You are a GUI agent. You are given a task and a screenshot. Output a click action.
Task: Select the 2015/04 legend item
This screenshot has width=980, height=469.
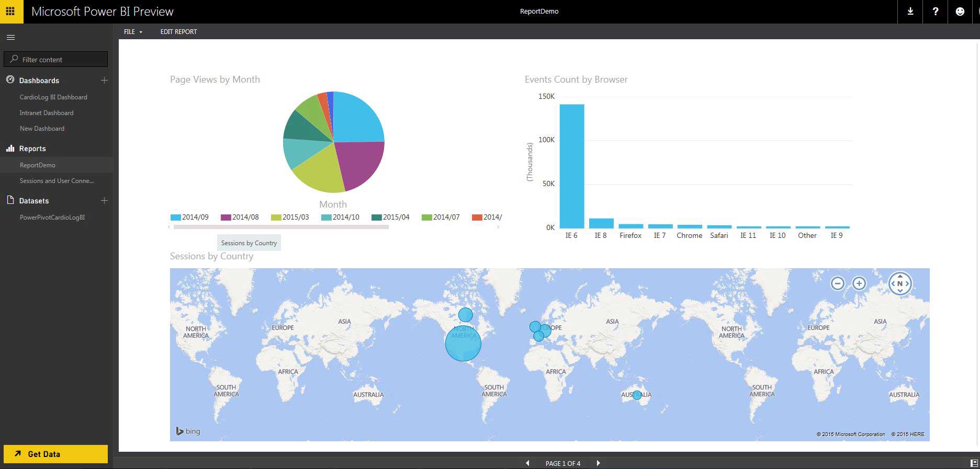pyautogui.click(x=390, y=217)
